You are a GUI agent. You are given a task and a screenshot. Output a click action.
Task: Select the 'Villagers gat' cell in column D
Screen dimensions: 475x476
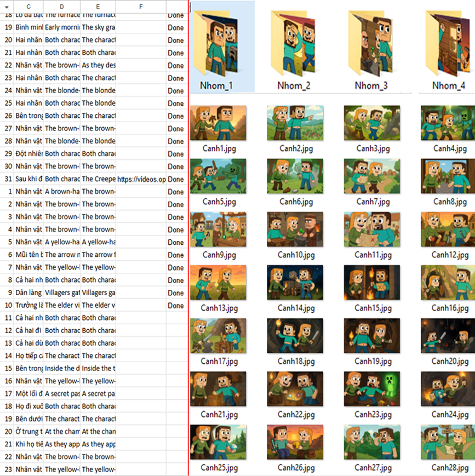pos(62,293)
